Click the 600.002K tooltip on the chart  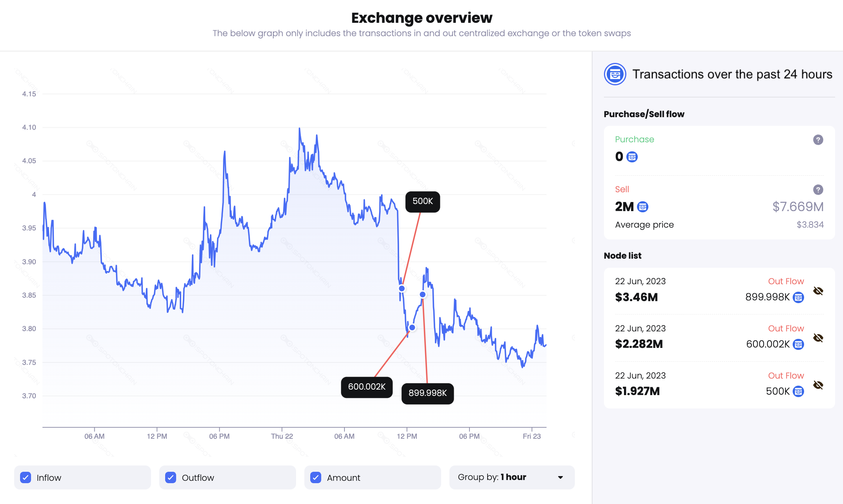pyautogui.click(x=367, y=387)
